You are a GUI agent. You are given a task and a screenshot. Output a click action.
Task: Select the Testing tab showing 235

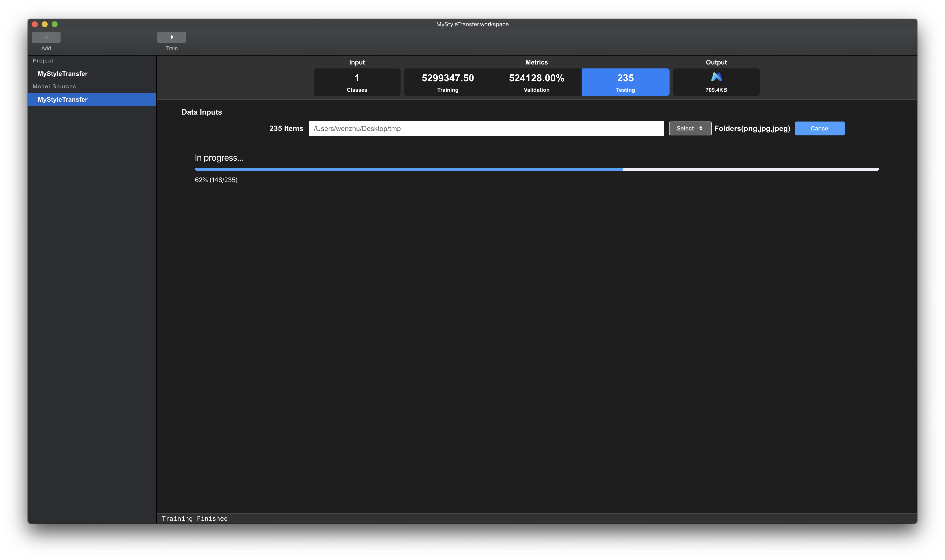coord(625,82)
